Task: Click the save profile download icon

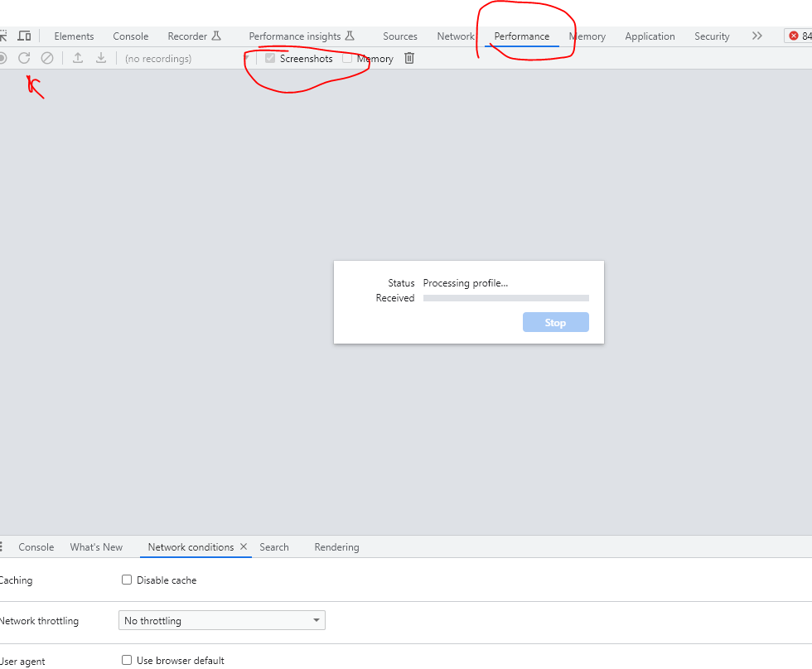Action: pos(101,58)
